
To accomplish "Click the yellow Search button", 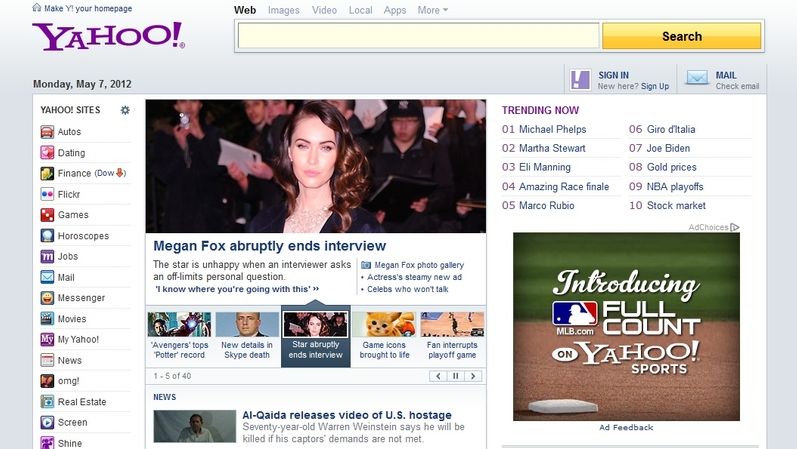I will [682, 36].
